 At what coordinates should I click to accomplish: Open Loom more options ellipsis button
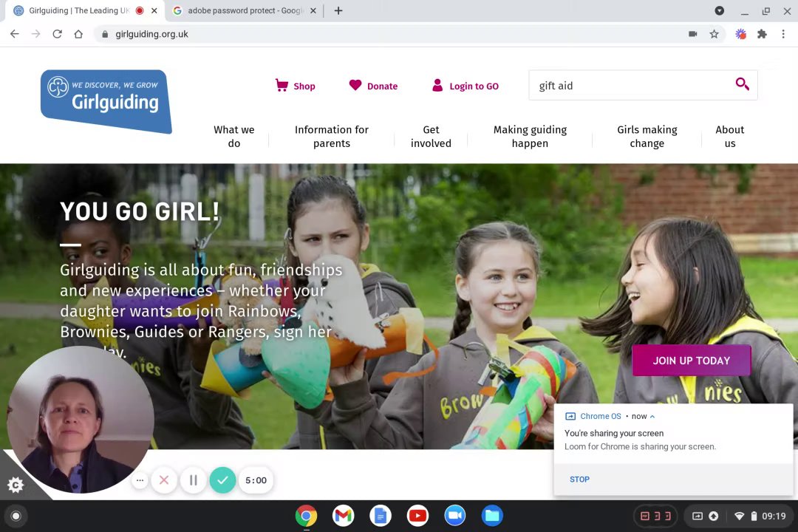[140, 480]
